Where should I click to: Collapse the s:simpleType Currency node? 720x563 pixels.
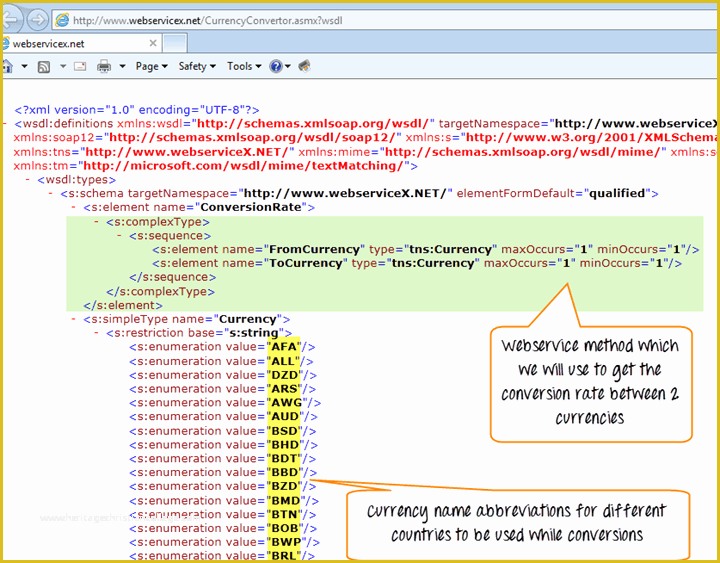[x=73, y=319]
